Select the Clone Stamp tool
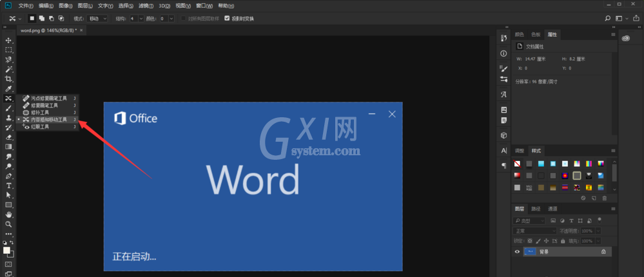 [x=8, y=118]
